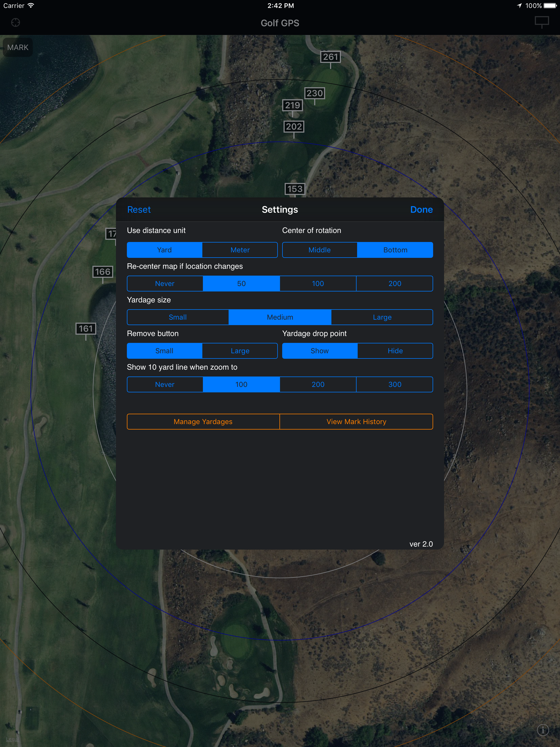Screen dimensions: 560x747
Task: Hide the yardage drop point
Action: click(x=395, y=351)
